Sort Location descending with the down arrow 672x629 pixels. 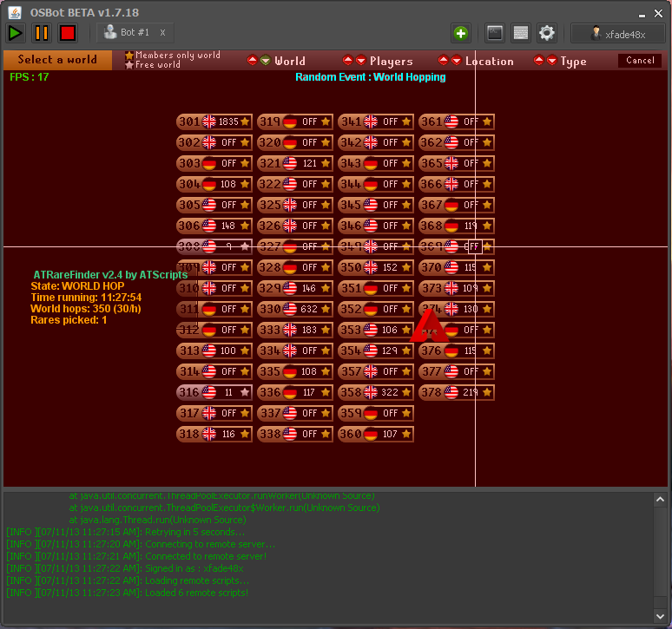[457, 61]
